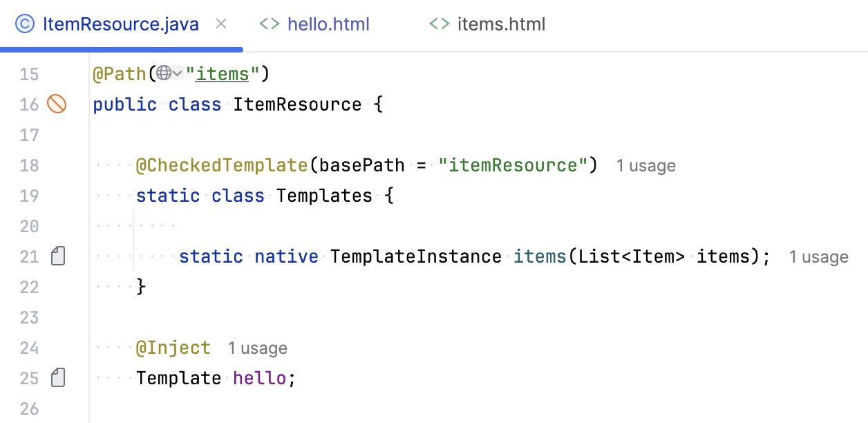The width and height of the screenshot is (868, 423).
Task: Open the items.html tab
Action: 501,25
